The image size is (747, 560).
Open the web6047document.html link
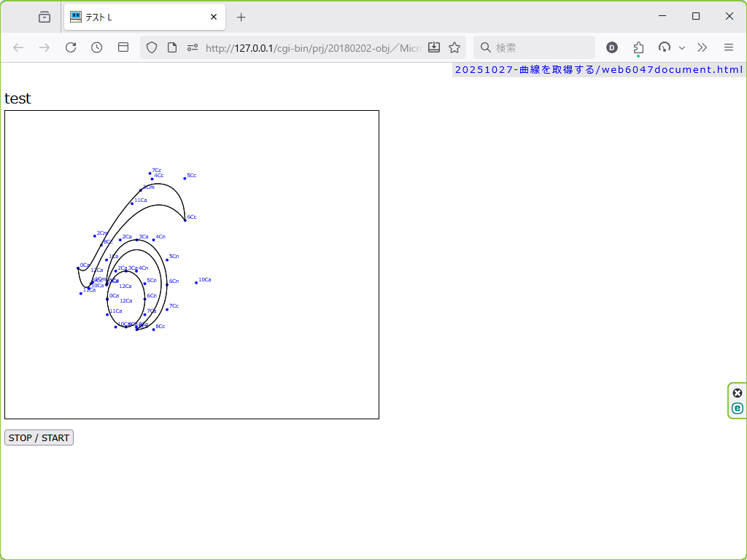coord(598,70)
